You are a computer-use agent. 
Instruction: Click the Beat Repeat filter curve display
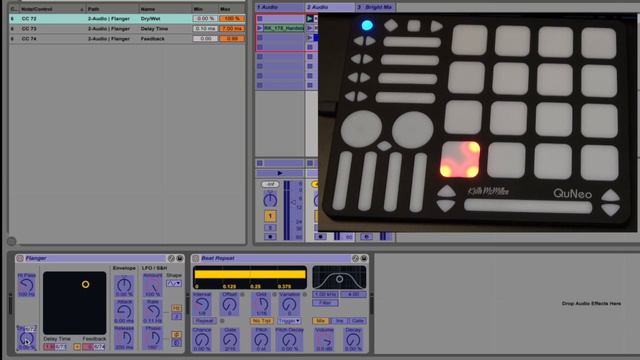(x=339, y=278)
